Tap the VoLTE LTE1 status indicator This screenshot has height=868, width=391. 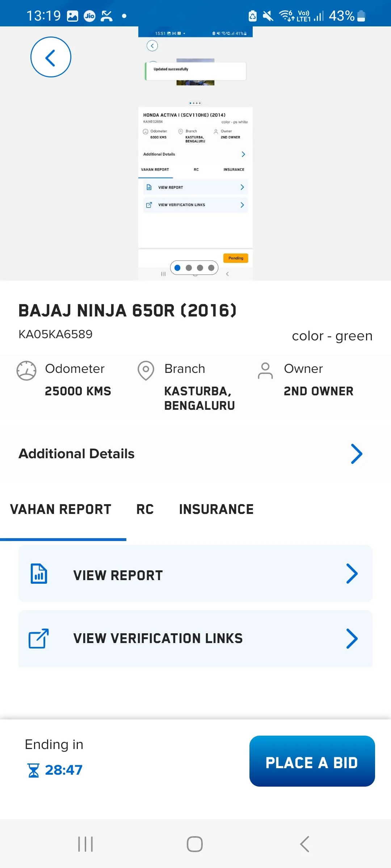coord(303,16)
